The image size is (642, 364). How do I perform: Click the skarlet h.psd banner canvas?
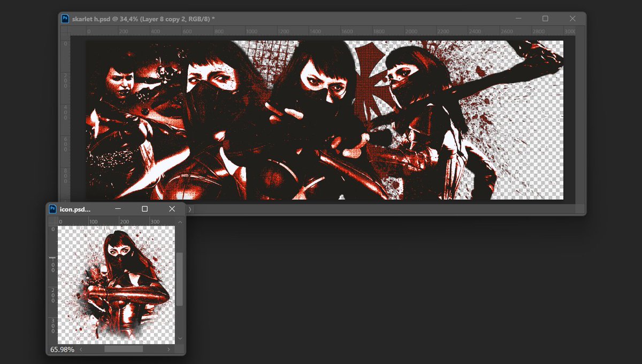click(325, 120)
